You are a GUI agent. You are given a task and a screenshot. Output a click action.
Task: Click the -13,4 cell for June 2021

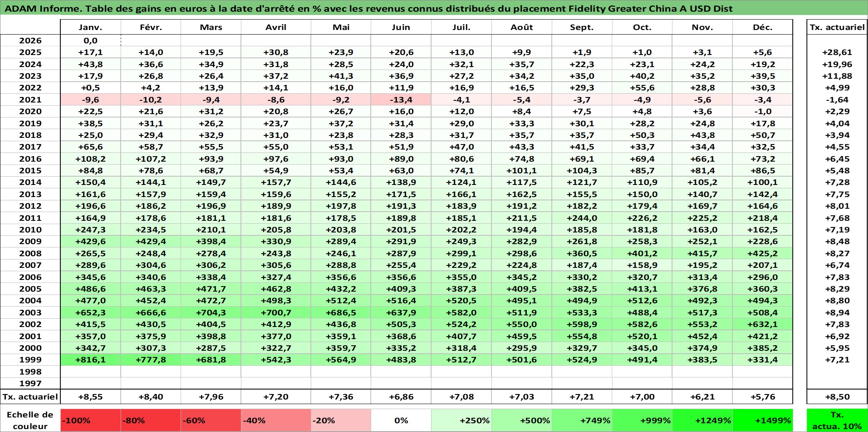401,100
